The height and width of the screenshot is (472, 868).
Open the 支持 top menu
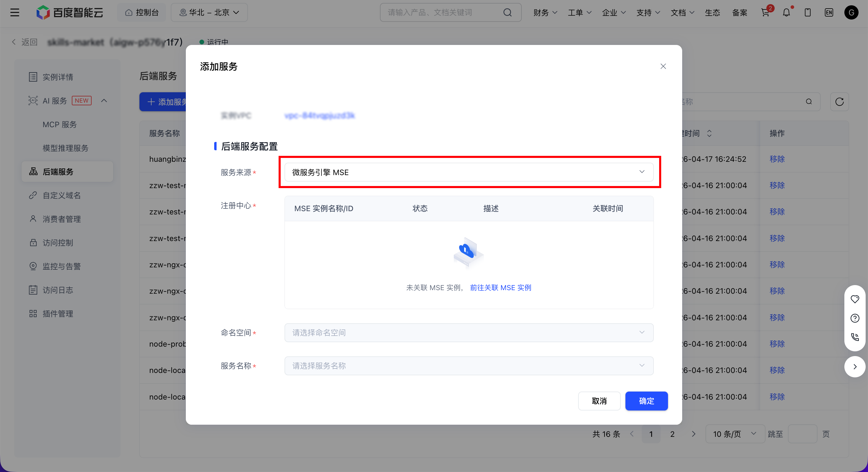(648, 12)
